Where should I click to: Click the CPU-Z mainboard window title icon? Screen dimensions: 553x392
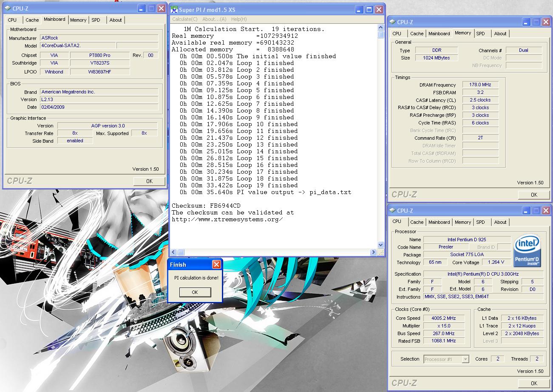8,8
